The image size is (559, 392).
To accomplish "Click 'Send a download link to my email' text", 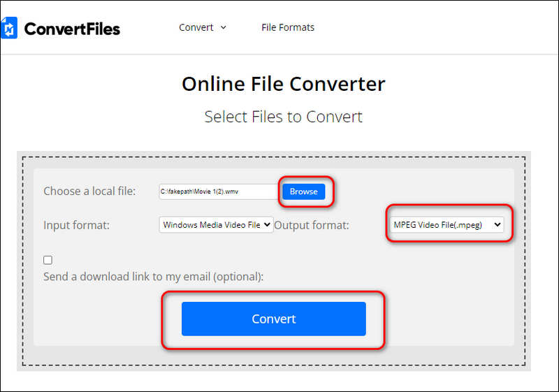I will pos(153,277).
